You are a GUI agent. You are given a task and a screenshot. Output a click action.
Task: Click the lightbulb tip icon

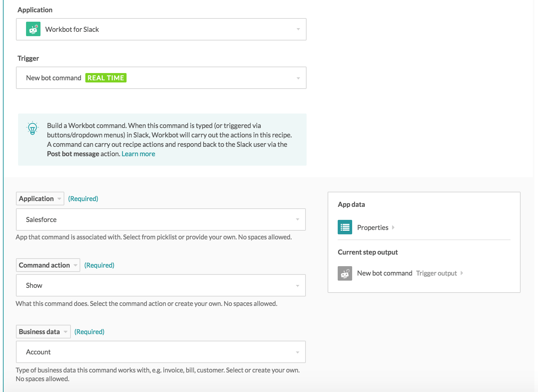(32, 128)
